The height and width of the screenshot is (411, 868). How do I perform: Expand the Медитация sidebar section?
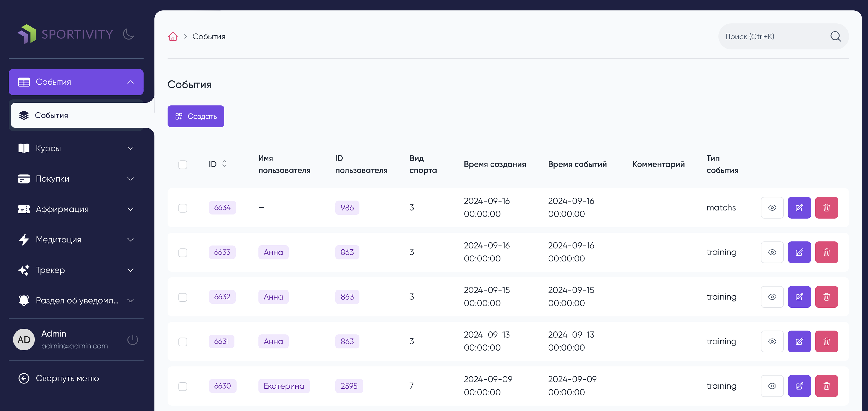76,240
